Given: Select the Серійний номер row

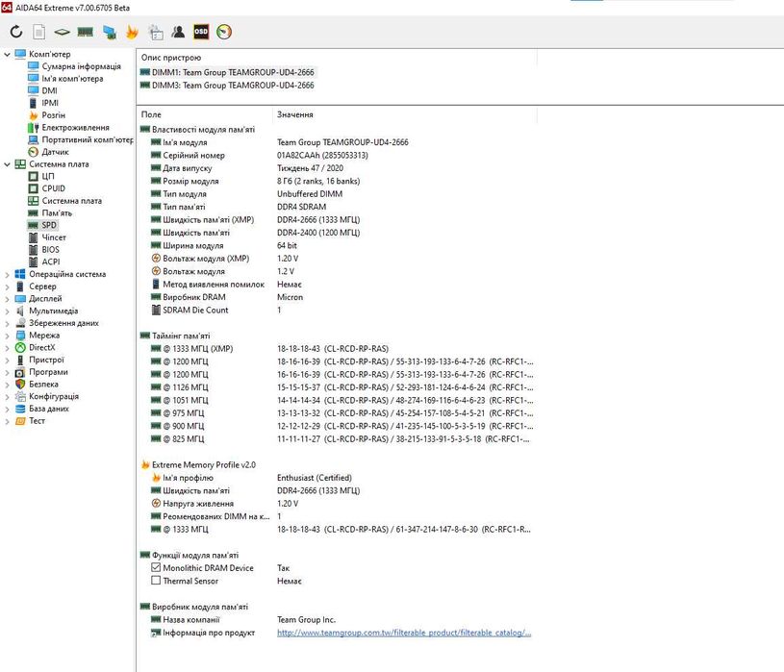Looking at the screenshot, I should pos(337,156).
